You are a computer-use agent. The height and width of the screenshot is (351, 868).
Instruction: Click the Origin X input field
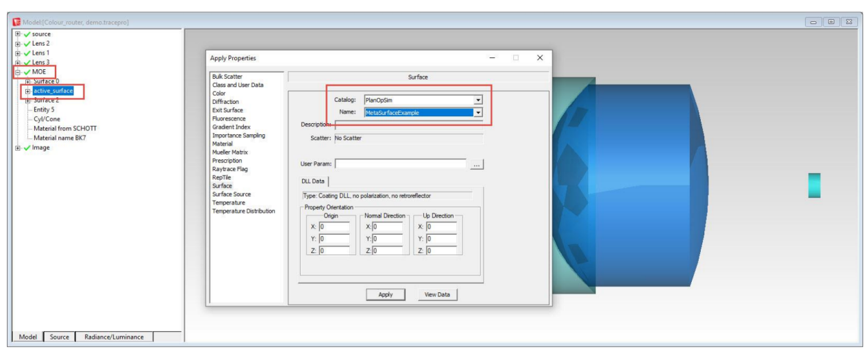[x=334, y=226]
